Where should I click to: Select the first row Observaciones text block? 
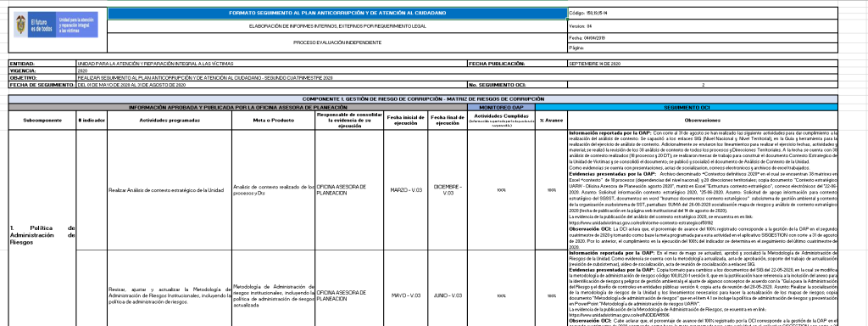pyautogui.click(x=703, y=190)
